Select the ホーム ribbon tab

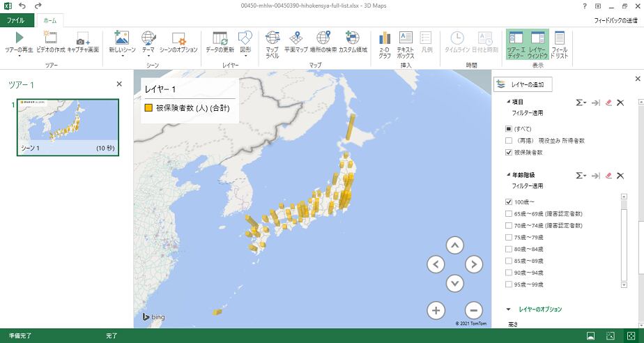(x=50, y=21)
